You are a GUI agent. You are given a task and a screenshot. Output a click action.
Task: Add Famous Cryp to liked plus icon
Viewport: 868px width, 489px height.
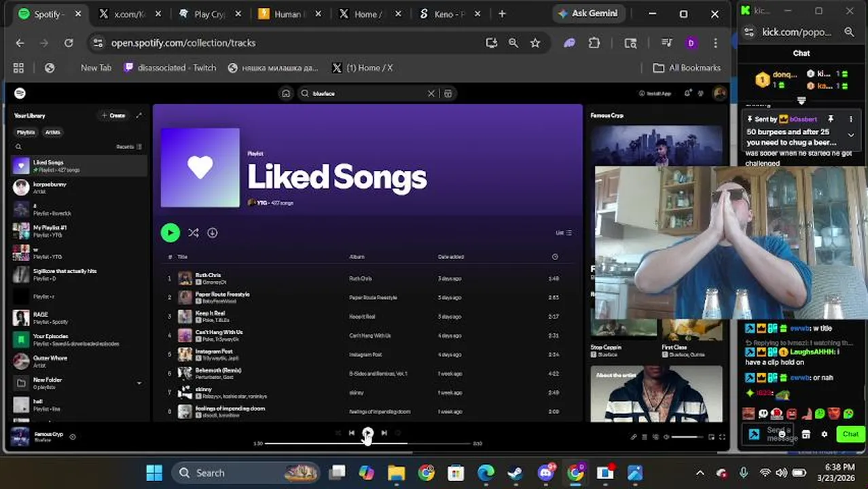tap(73, 437)
